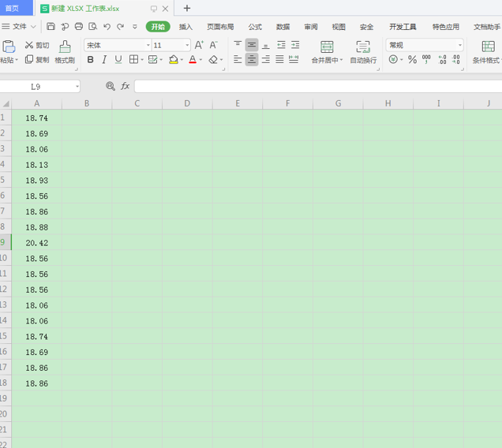Toggle horizontal center alignment

[x=252, y=59]
